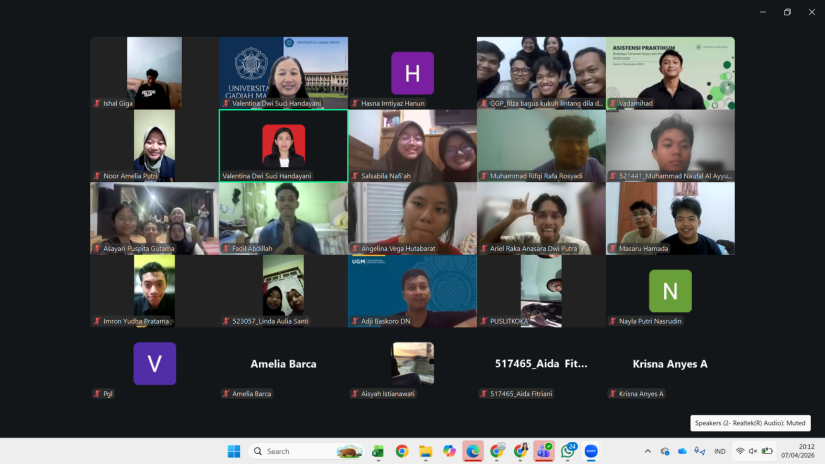Restore down the meeting window
This screenshot has width=825, height=464.
pos(787,12)
